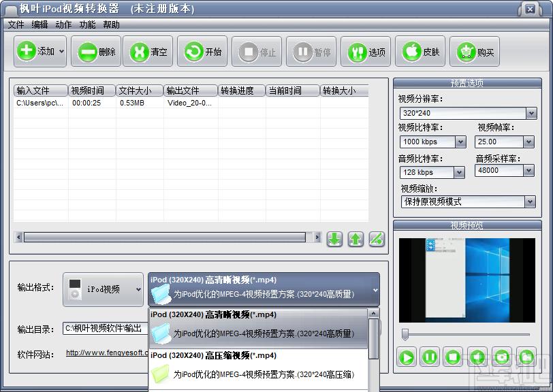Open the 视频缩放 保持原视频模式 dropdown
The height and width of the screenshot is (392, 553).
point(530,202)
